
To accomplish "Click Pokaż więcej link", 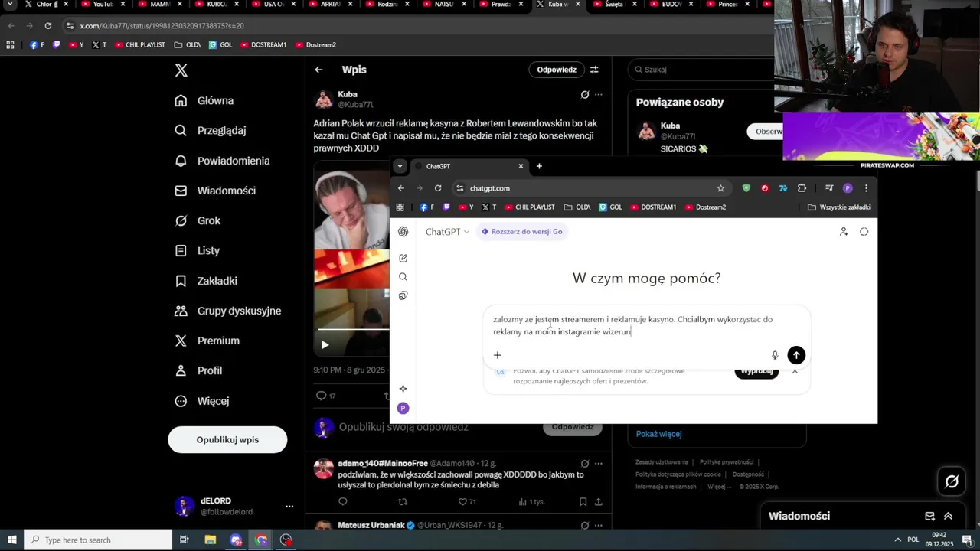I will point(658,434).
